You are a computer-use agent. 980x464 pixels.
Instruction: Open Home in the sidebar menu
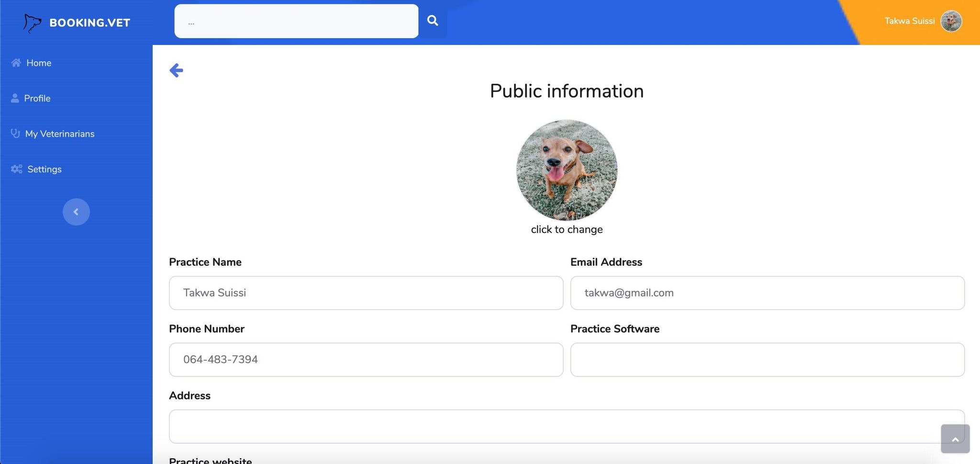(39, 63)
